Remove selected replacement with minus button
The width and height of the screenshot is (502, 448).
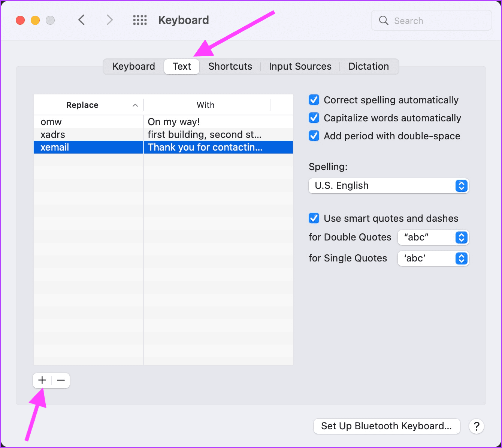[61, 381]
